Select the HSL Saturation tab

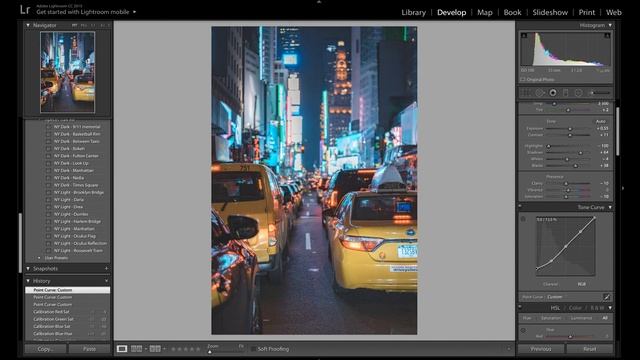coord(551,318)
